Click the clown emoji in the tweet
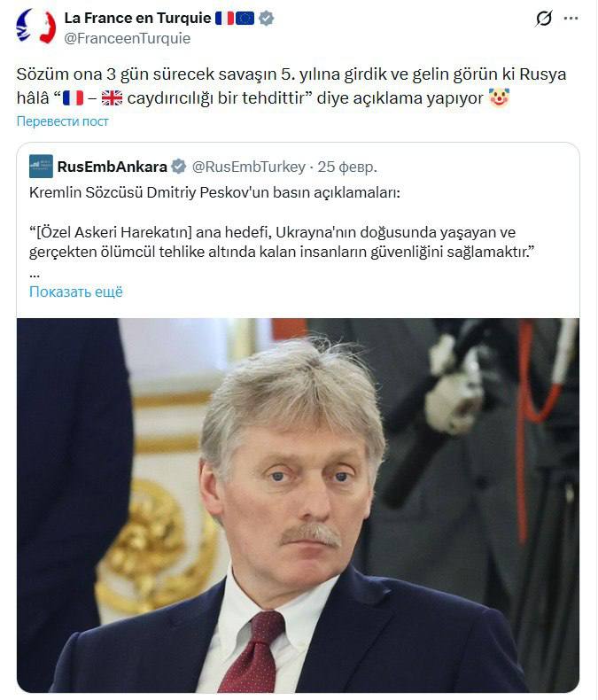Screen dimensions: 598x700 click(x=499, y=97)
